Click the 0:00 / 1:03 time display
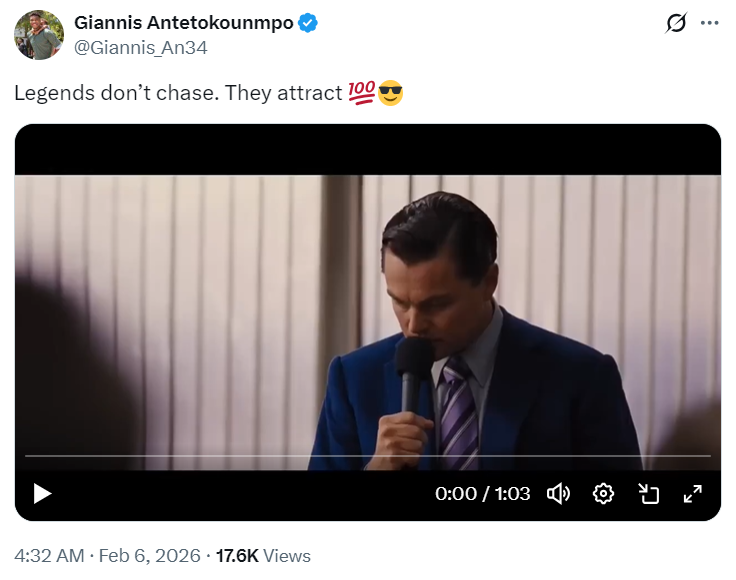This screenshot has width=736, height=580. [x=482, y=493]
